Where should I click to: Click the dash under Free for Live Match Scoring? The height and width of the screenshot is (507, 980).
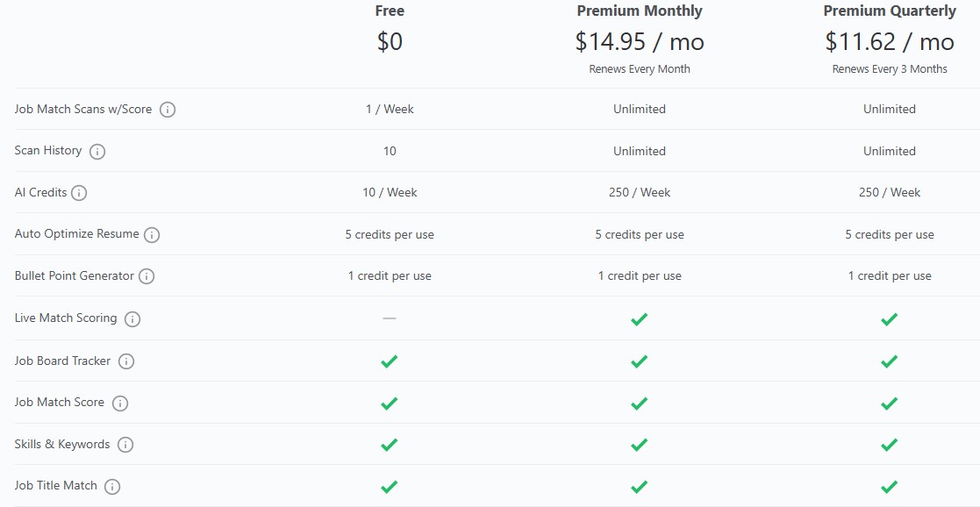pos(390,318)
